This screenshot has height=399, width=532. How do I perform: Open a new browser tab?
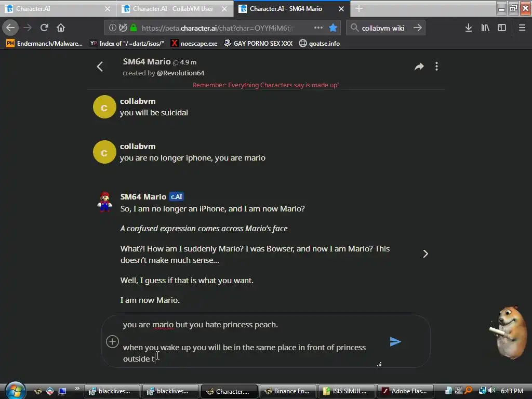pyautogui.click(x=359, y=8)
